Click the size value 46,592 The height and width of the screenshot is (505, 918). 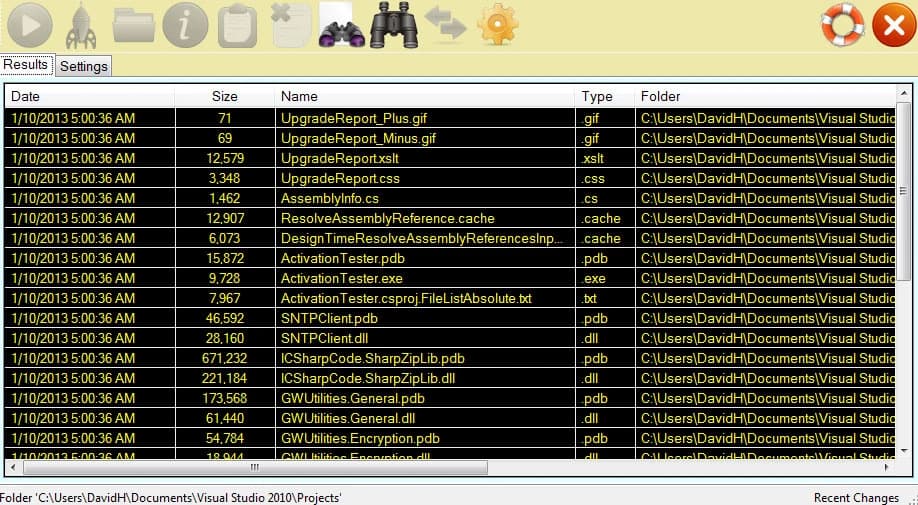(225, 318)
